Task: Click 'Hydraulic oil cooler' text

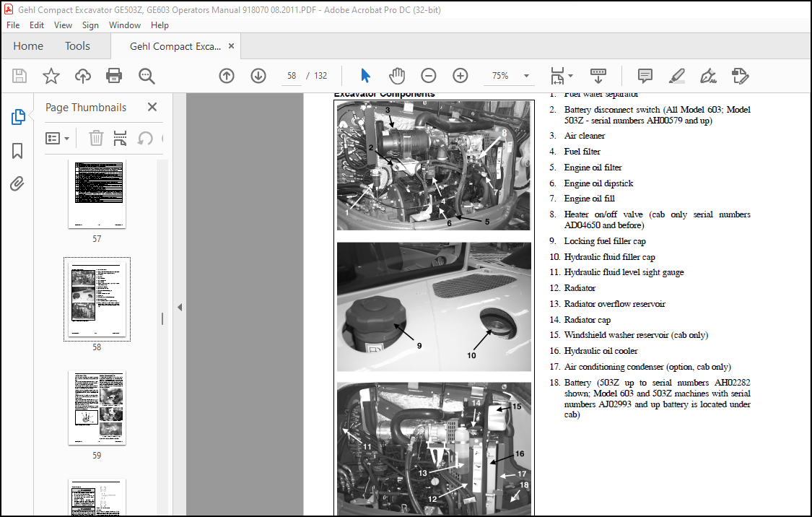Action: tap(601, 351)
